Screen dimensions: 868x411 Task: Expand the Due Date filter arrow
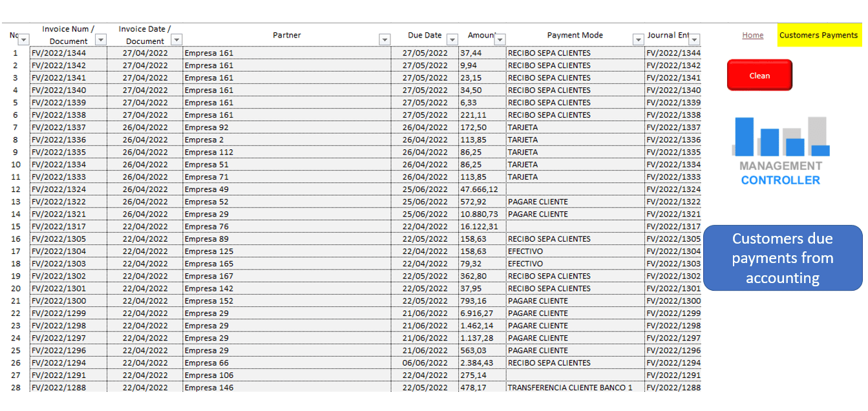click(452, 40)
